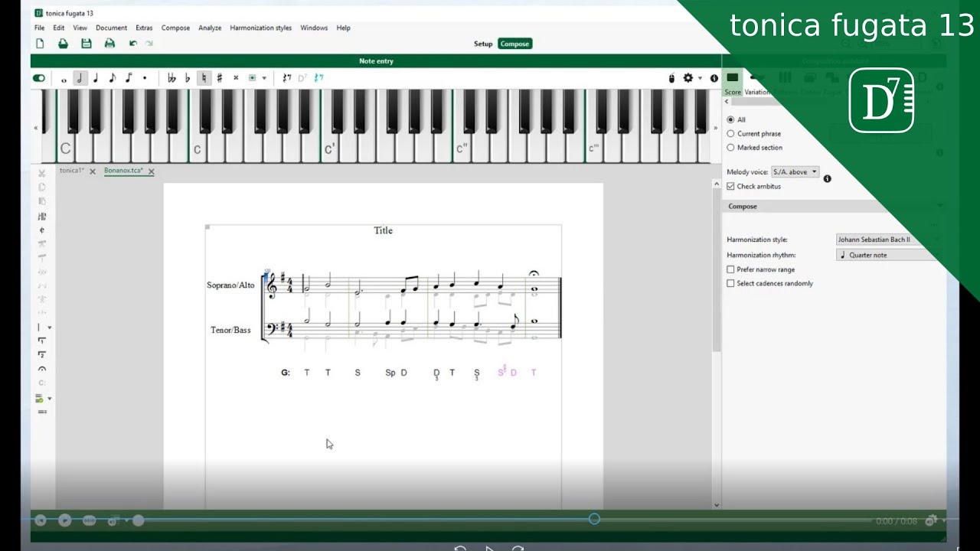The height and width of the screenshot is (551, 980).
Task: Open the Analyze menu
Action: coord(210,28)
